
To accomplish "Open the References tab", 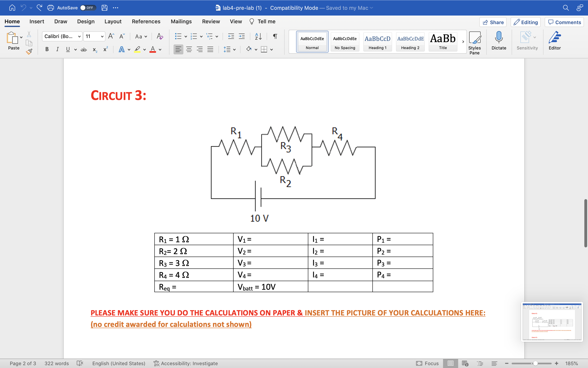I will coord(146,21).
